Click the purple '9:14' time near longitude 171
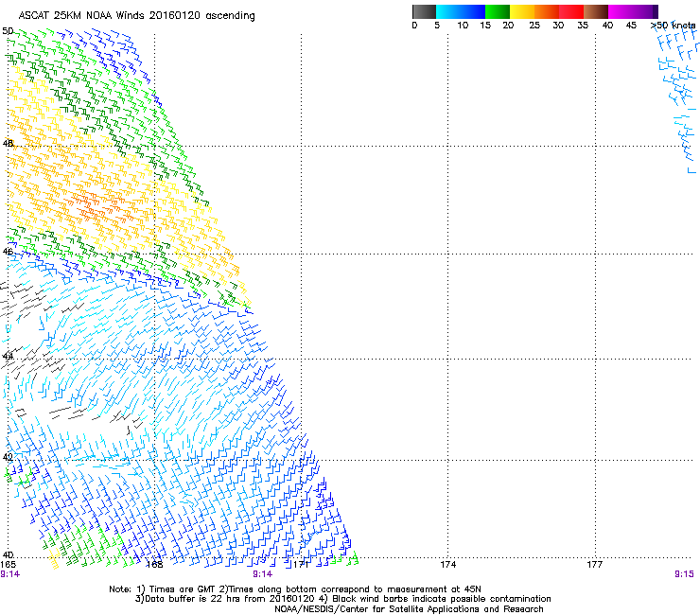Screen dimensions: 700x615 263,574
